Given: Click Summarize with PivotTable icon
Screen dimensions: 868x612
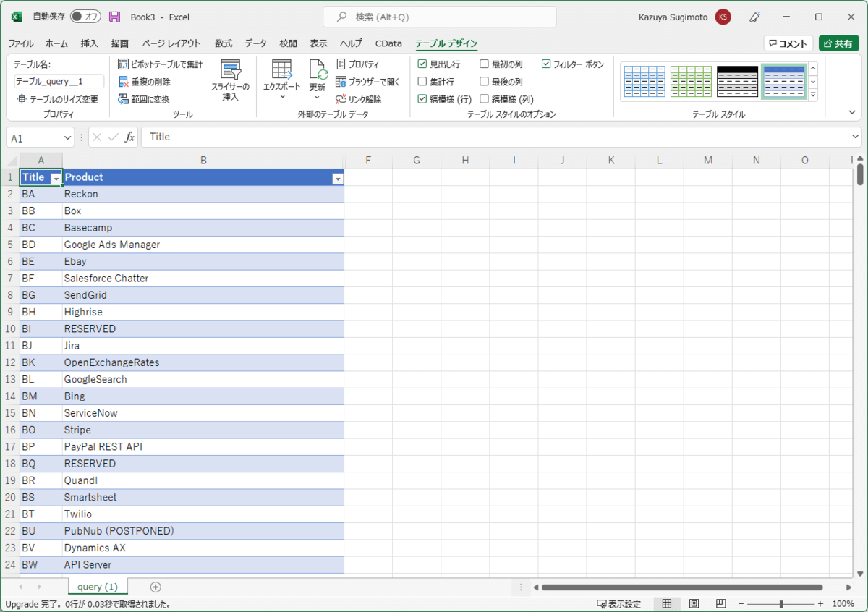Looking at the screenshot, I should click(123, 64).
